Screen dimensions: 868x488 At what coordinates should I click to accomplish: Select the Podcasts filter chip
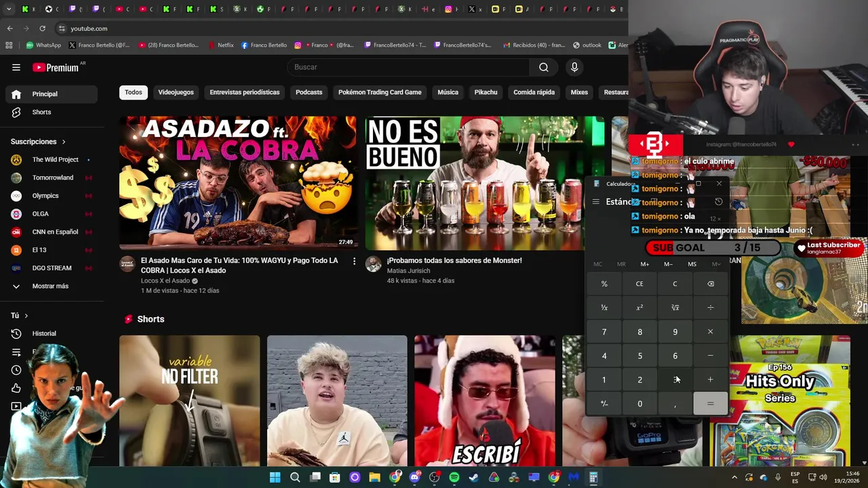[309, 92]
